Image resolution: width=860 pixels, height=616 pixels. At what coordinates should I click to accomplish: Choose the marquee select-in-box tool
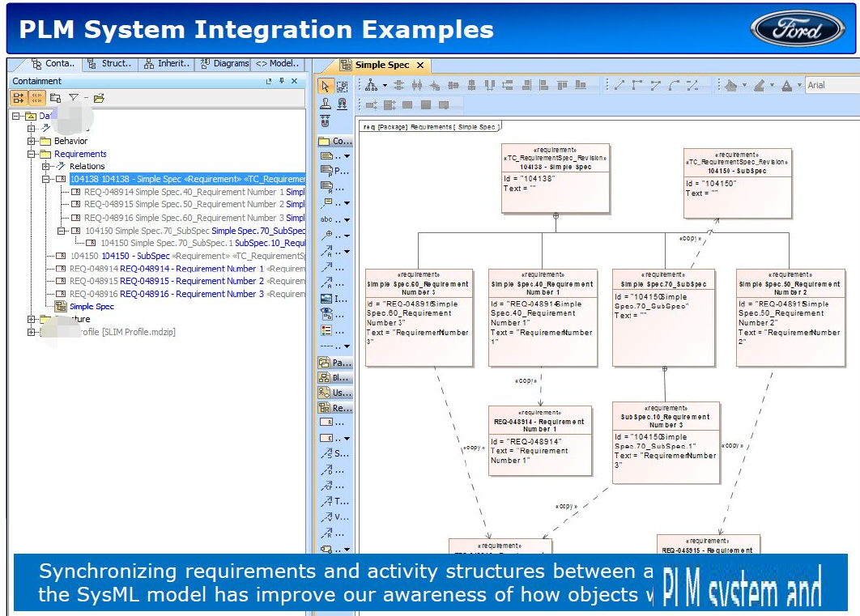pyautogui.click(x=342, y=87)
